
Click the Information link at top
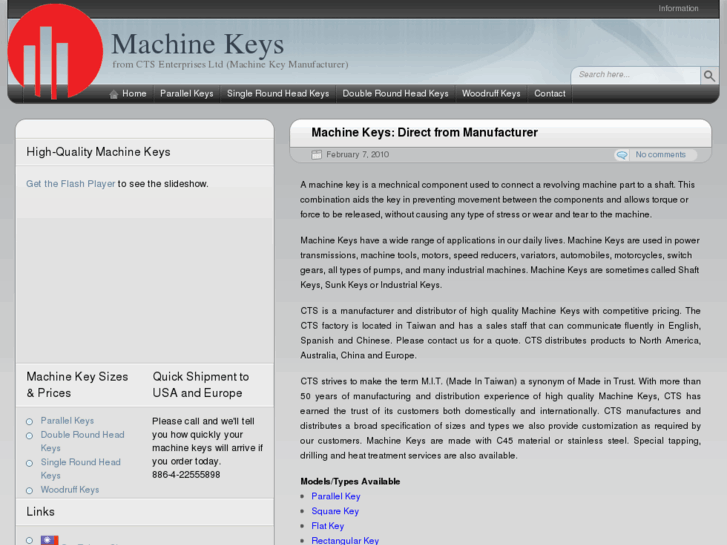tap(678, 8)
